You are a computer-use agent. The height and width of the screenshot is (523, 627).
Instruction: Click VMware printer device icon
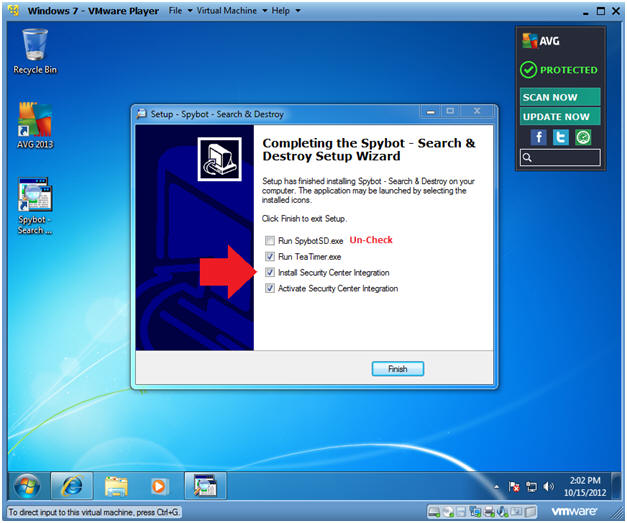pyautogui.click(x=489, y=511)
